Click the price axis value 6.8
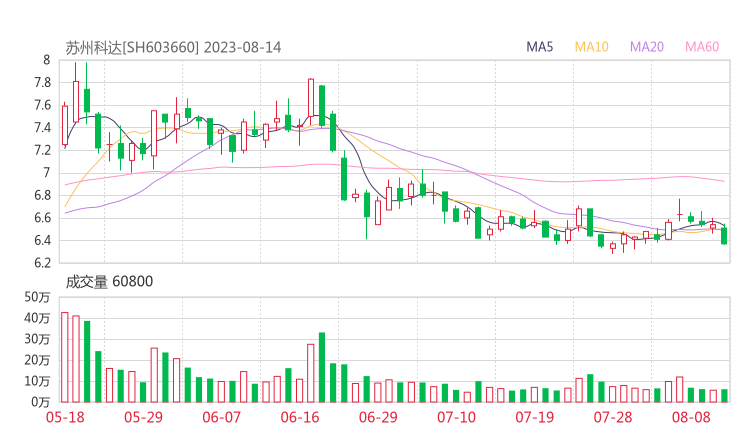This screenshot has width=740, height=440. (42, 195)
